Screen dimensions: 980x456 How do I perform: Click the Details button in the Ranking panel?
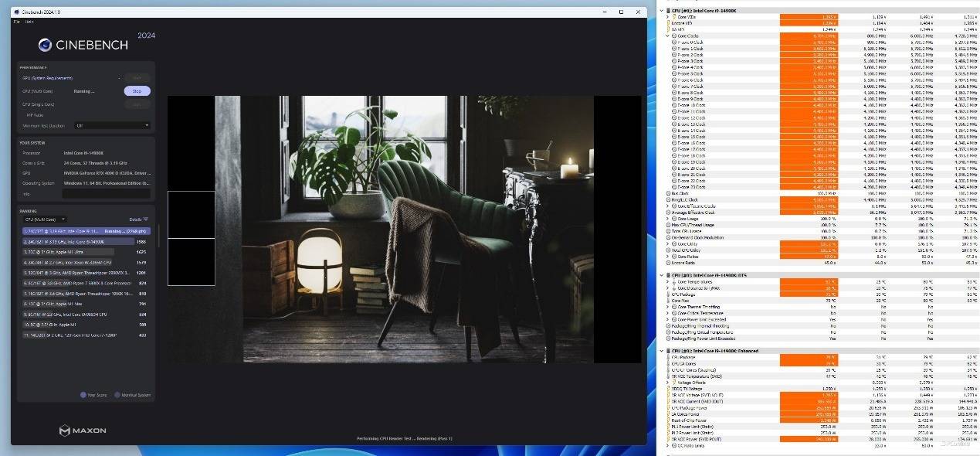pos(140,219)
